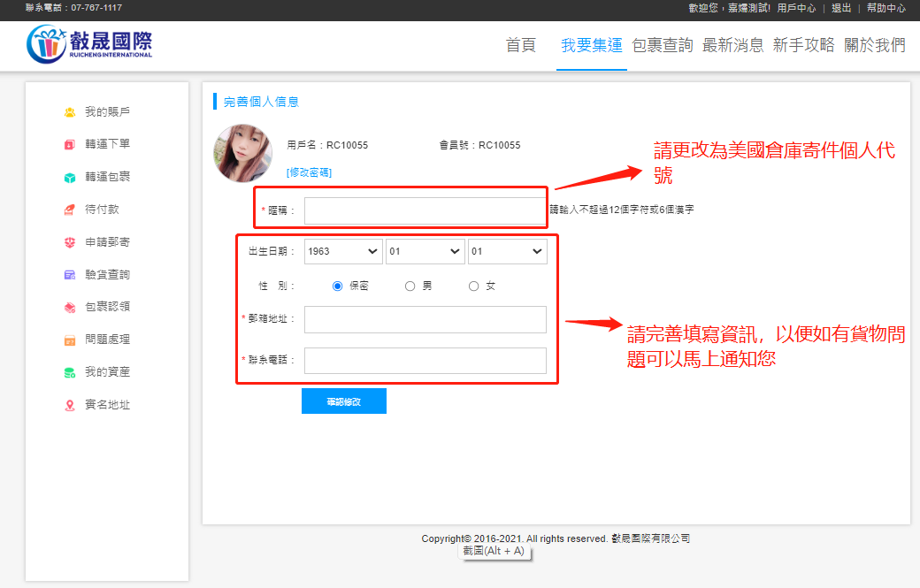Screen dimensions: 920x588
Task: Click the 我的賬戶 sidebar icon
Action: 70,112
